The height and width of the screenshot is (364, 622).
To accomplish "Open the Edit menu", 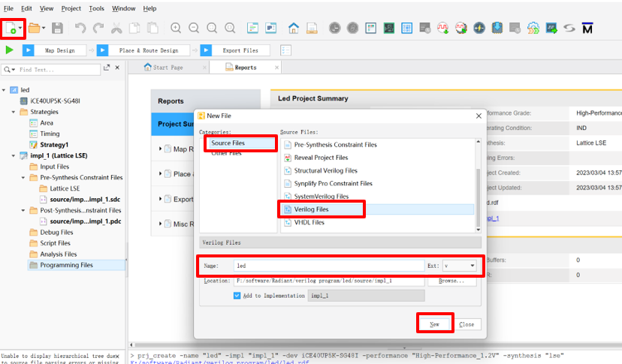I will point(26,8).
